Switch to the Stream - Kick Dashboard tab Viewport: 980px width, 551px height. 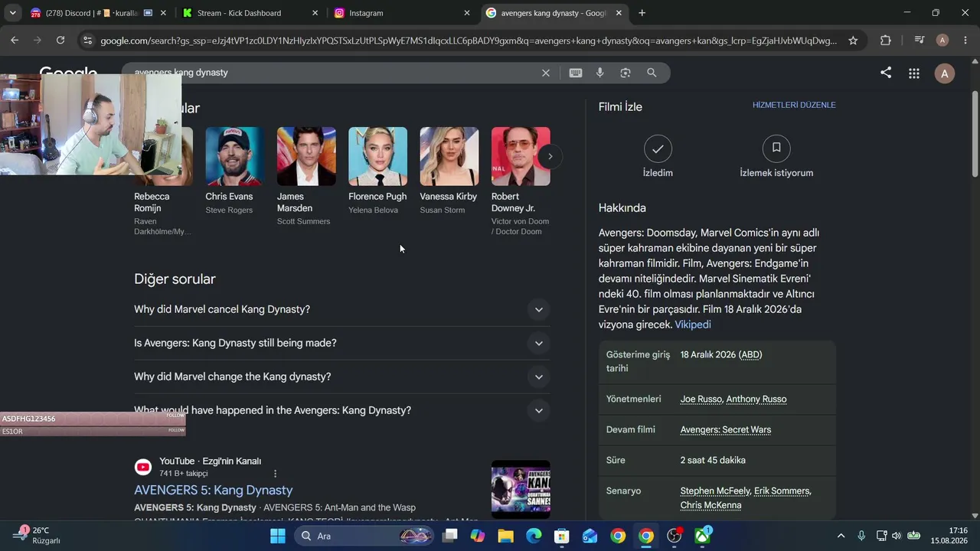251,13
